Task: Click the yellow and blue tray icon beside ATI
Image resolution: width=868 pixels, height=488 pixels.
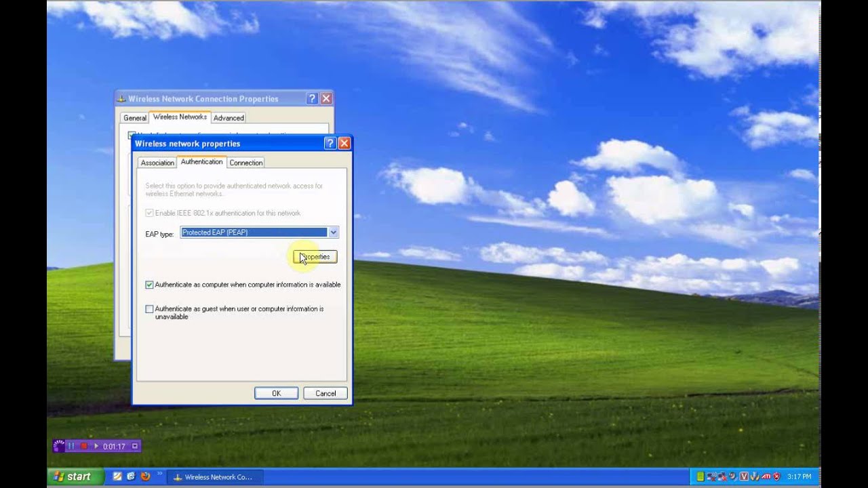Action: tap(755, 476)
